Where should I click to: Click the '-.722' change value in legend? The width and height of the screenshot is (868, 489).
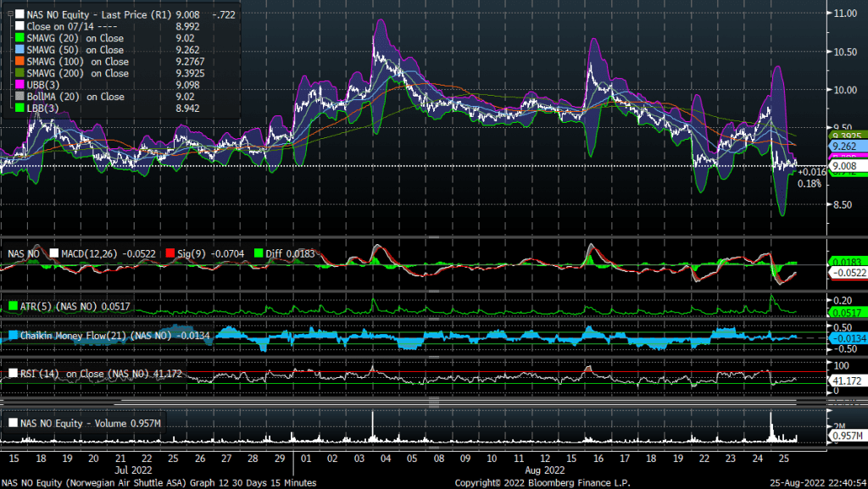point(224,15)
